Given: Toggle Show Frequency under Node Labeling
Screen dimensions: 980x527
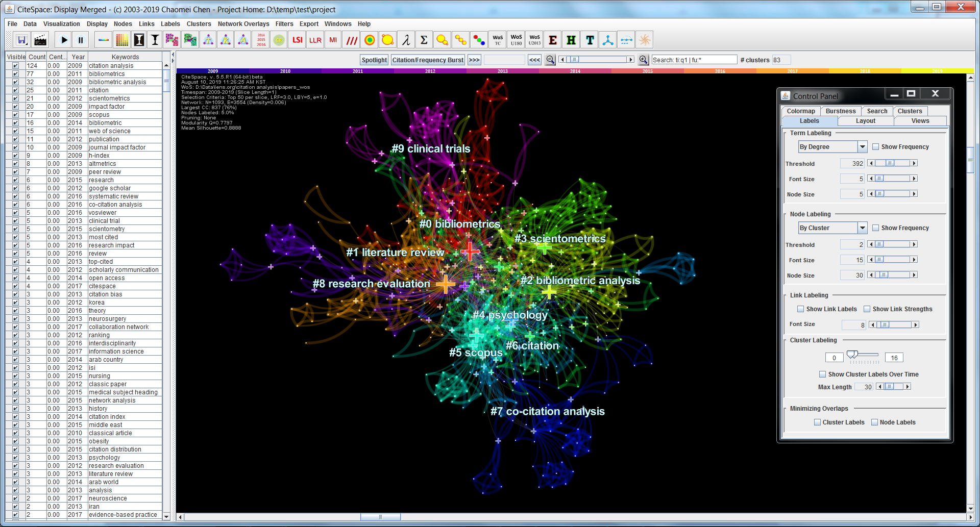Looking at the screenshot, I should (x=875, y=228).
